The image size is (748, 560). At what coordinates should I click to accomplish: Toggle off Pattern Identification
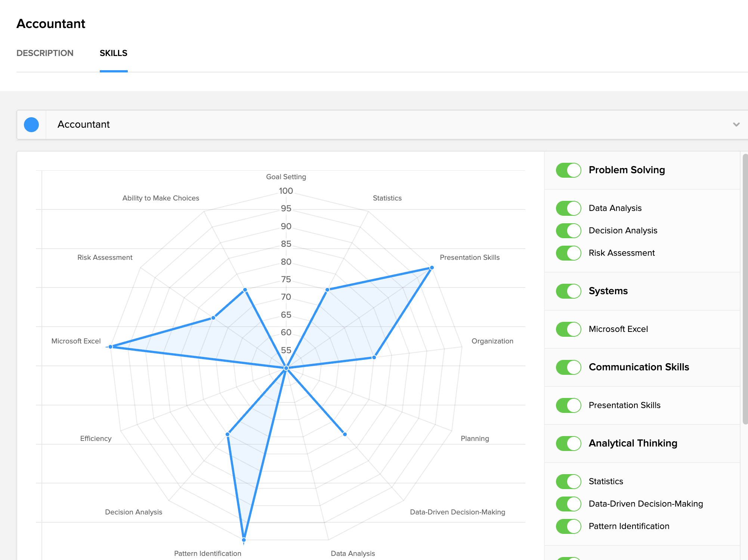point(568,526)
